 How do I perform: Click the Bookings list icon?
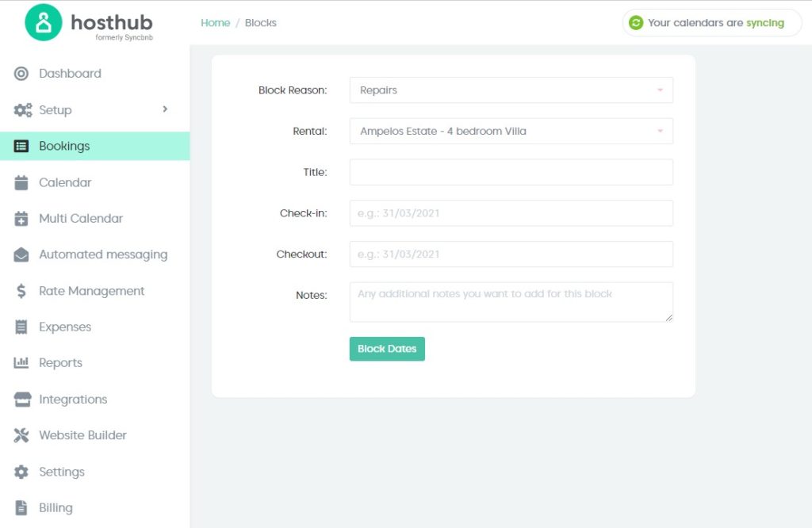coord(21,146)
